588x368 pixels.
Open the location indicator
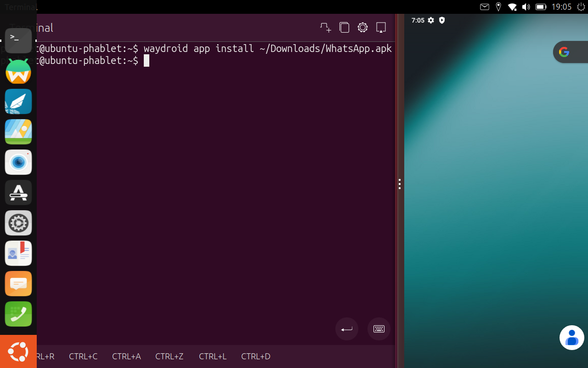pyautogui.click(x=498, y=7)
